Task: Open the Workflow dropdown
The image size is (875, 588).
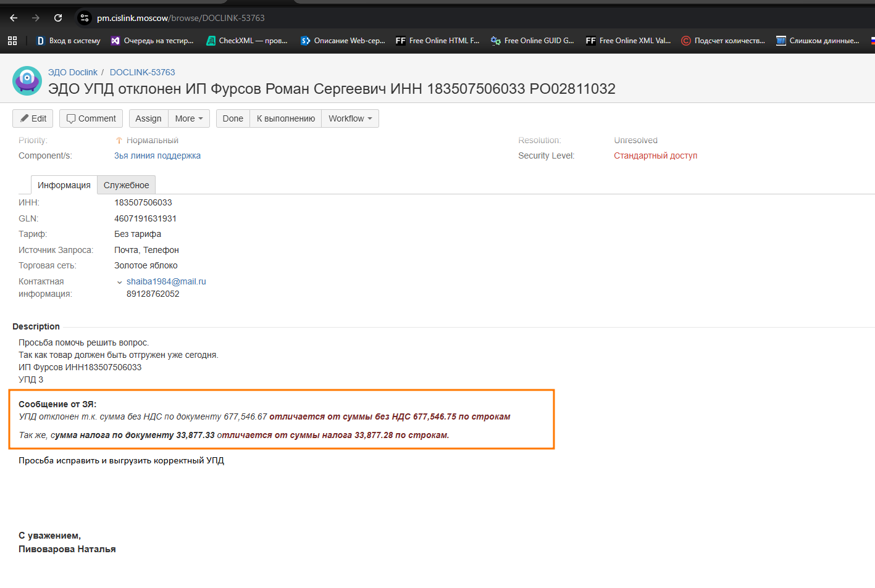Action: click(x=350, y=118)
